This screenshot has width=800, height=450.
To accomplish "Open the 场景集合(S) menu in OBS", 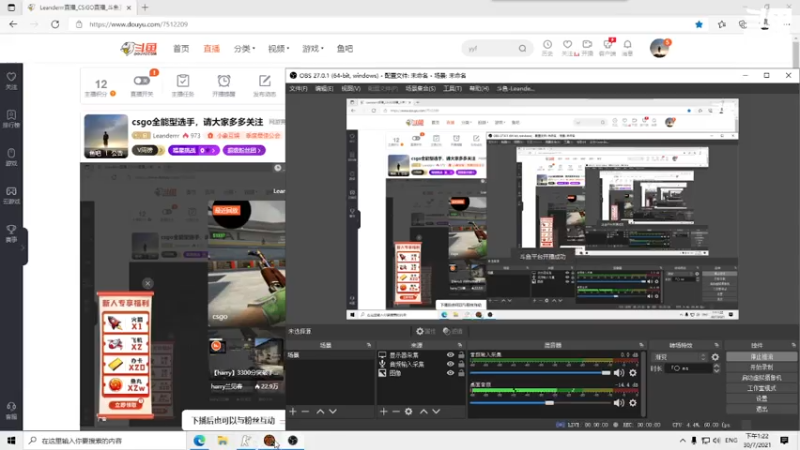I will pos(420,89).
